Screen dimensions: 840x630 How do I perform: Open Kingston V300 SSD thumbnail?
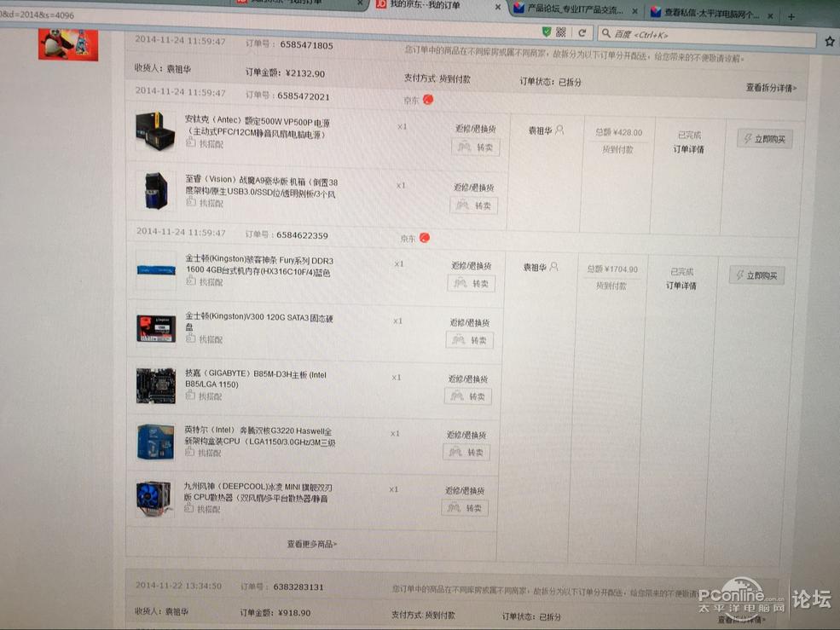pos(156,328)
